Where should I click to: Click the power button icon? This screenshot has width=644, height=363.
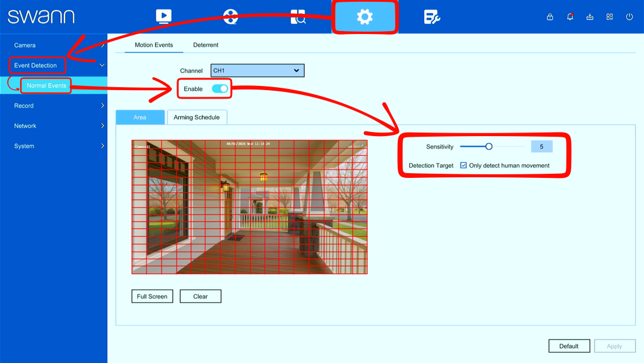pyautogui.click(x=629, y=17)
